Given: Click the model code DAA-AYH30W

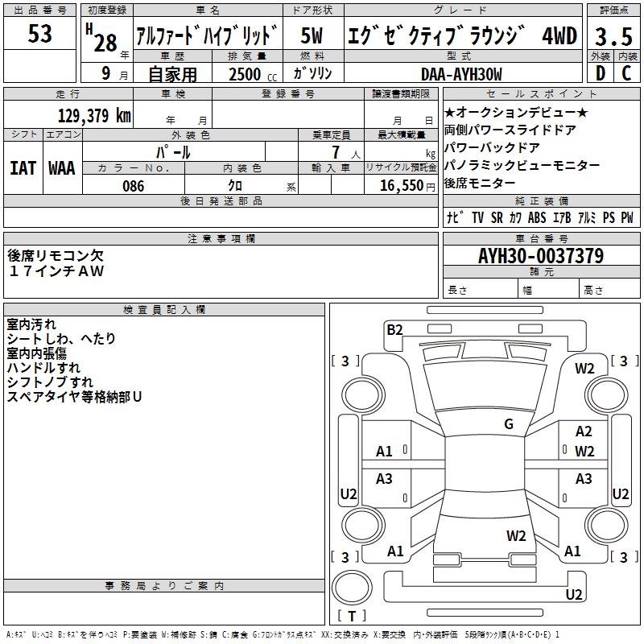Looking at the screenshot, I should click(461, 74).
